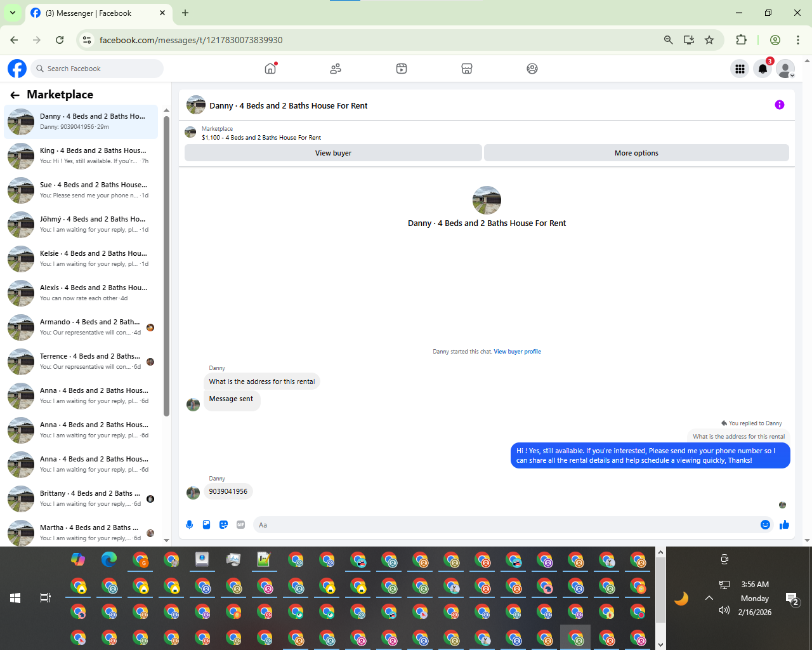Choose a GIF icon
The height and width of the screenshot is (650, 812).
click(x=240, y=524)
